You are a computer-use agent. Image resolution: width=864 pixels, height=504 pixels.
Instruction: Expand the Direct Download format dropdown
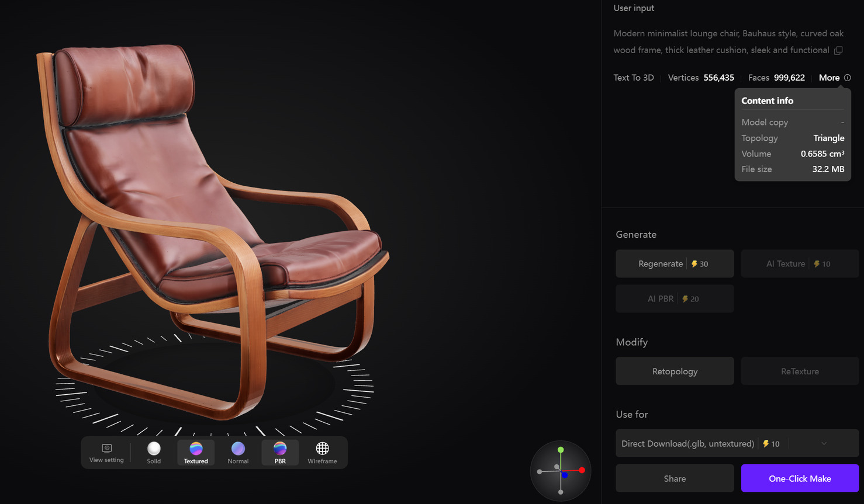point(824,443)
